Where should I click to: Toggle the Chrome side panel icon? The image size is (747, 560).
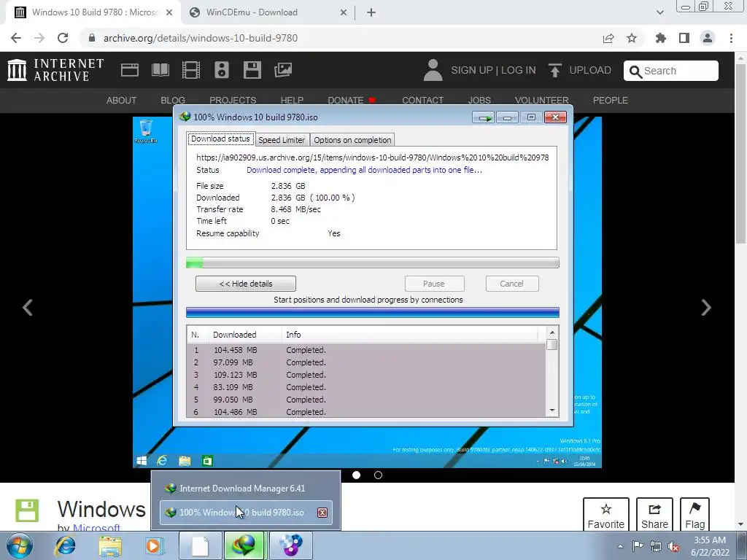(684, 38)
